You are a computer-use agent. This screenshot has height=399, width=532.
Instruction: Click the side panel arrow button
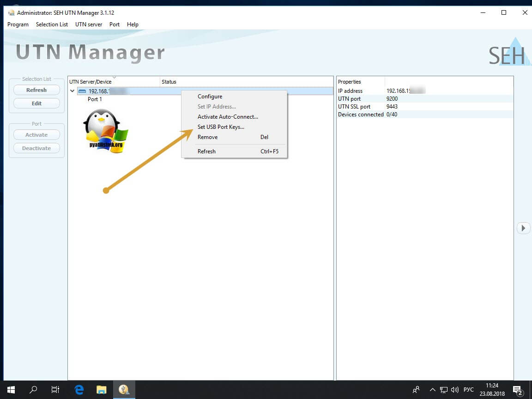524,228
